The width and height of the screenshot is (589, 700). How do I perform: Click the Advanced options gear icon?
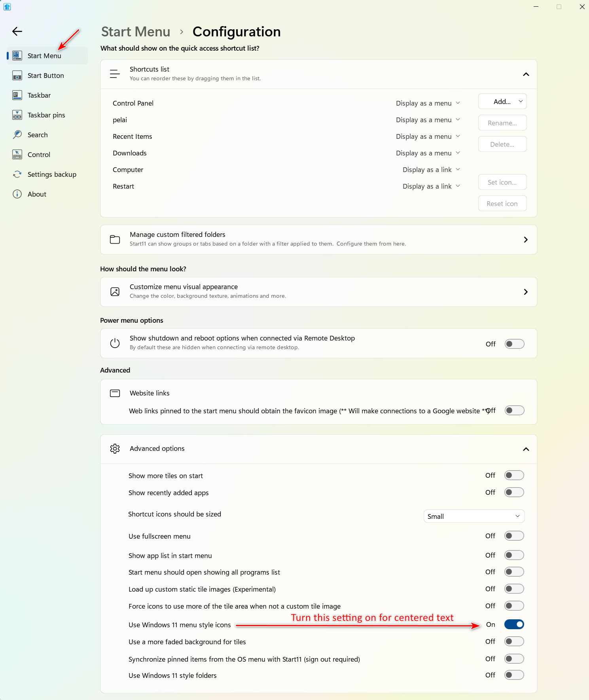pos(115,448)
